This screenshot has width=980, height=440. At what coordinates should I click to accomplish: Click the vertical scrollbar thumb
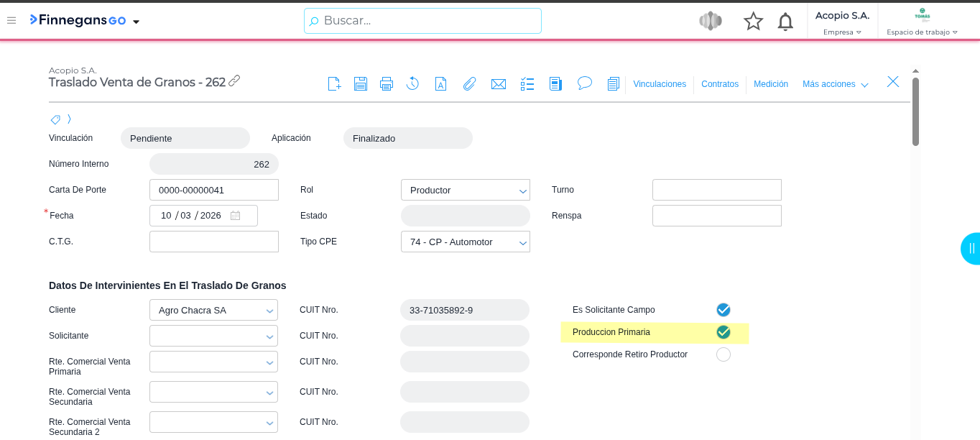point(915,111)
